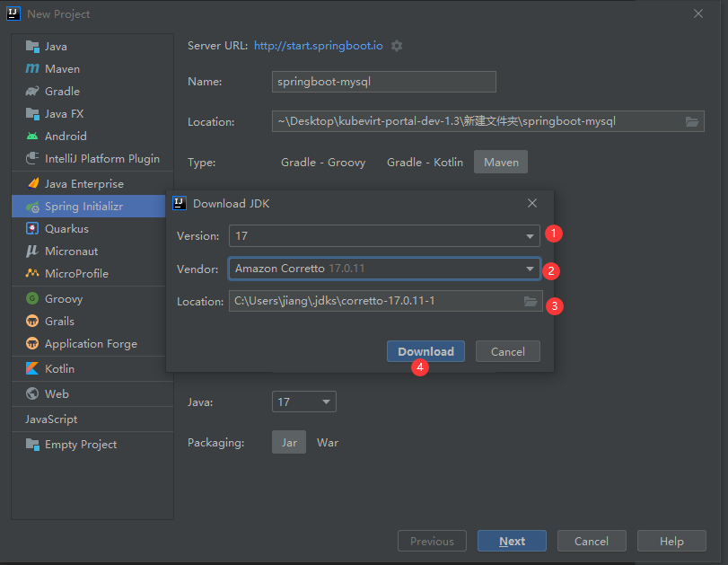
Task: Click the Help button
Action: point(671,541)
